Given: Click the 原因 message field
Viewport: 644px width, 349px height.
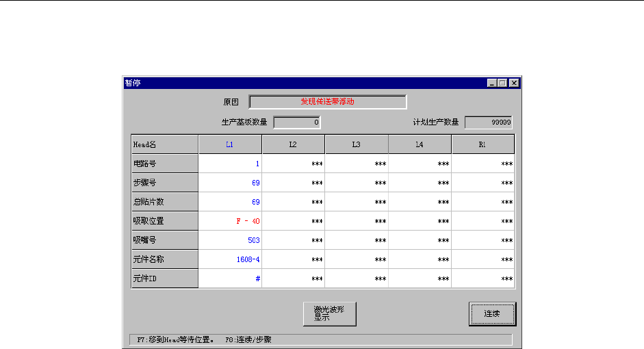Looking at the screenshot, I should [x=328, y=102].
